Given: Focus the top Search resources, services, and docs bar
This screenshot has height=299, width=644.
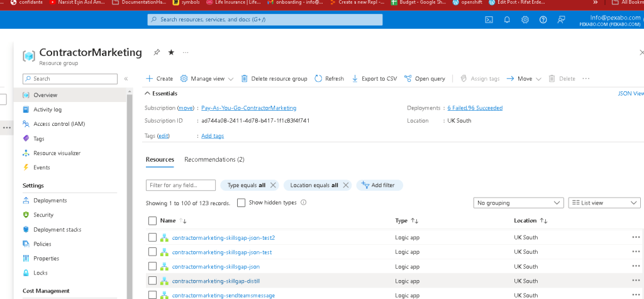Looking at the screenshot, I should click(265, 20).
